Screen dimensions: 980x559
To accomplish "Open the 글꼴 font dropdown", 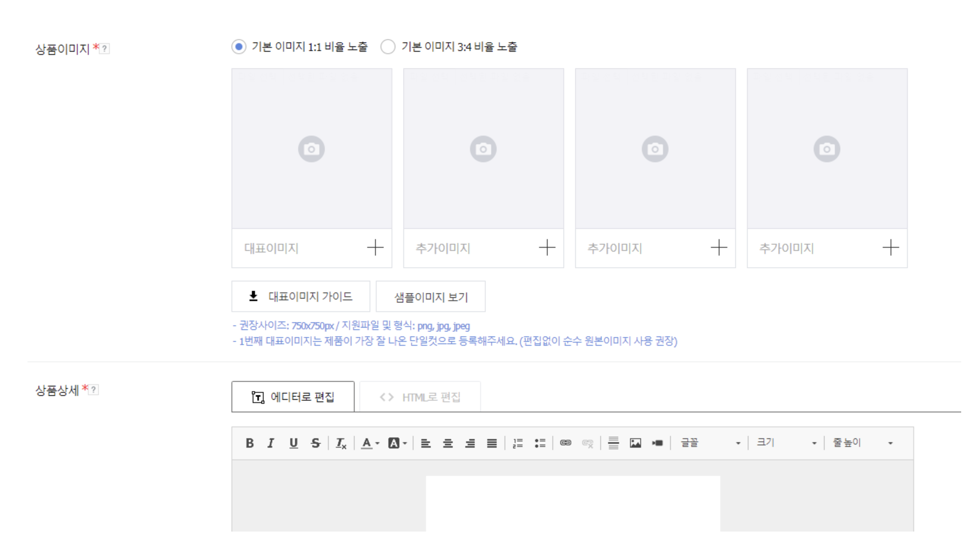I will [710, 443].
